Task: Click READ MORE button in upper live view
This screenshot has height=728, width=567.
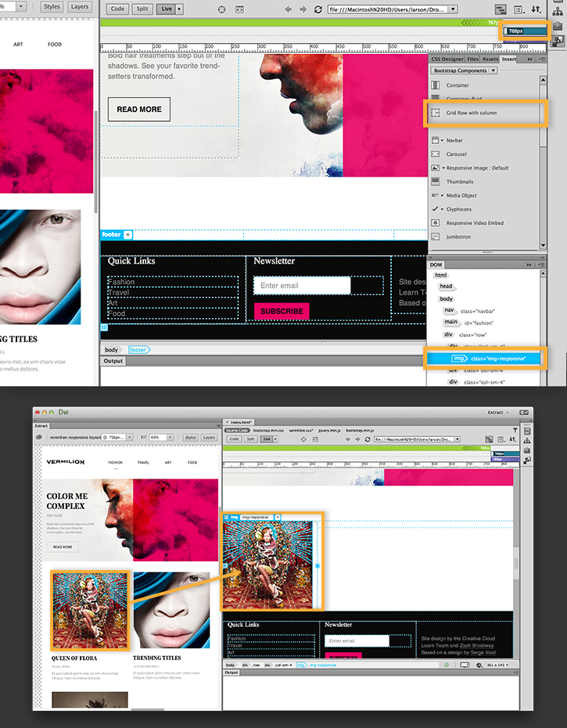Action: pyautogui.click(x=139, y=109)
